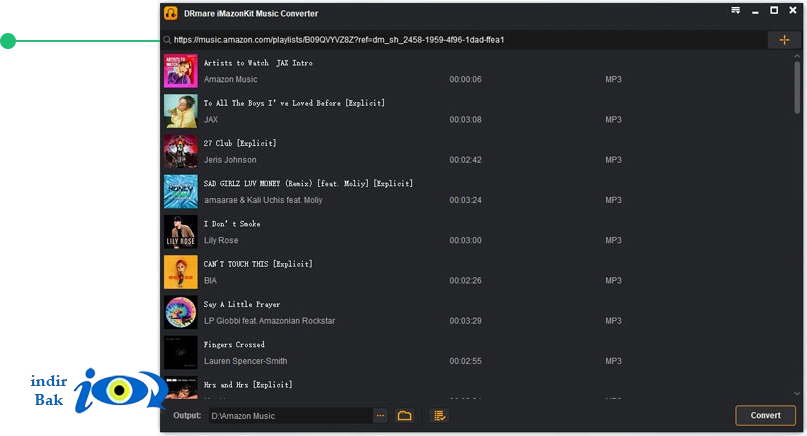This screenshot has width=807, height=436.
Task: Click track title I Don't Smoke
Action: pyautogui.click(x=232, y=224)
